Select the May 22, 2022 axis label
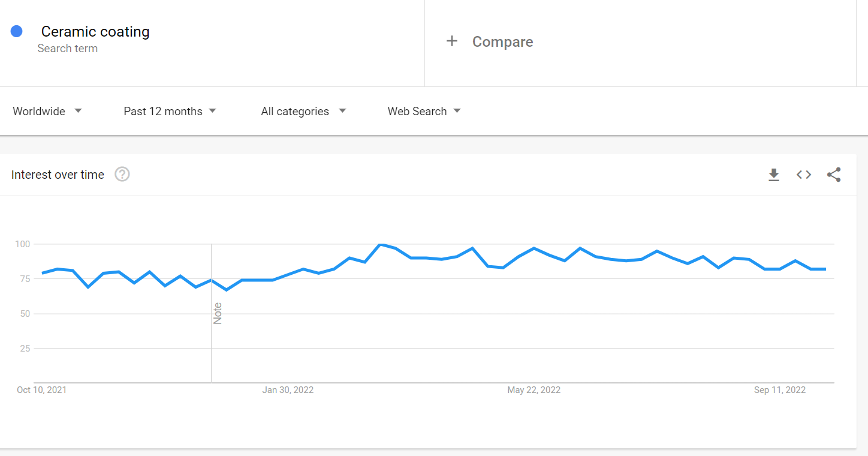Screen dimensions: 868x456 534,390
